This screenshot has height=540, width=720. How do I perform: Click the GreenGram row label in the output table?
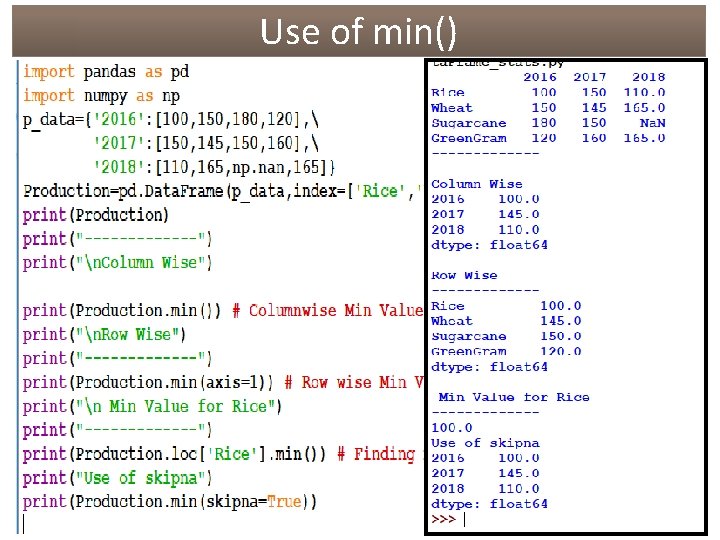coord(469,138)
